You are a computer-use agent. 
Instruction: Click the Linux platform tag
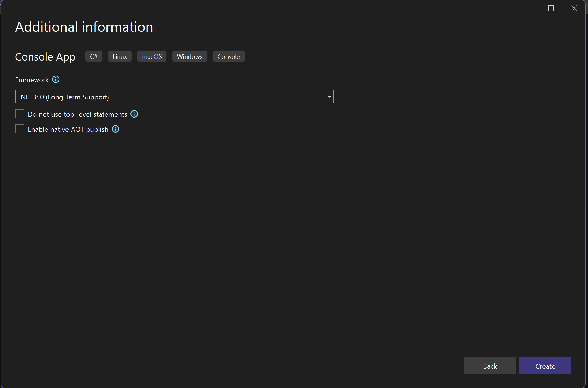click(x=120, y=56)
